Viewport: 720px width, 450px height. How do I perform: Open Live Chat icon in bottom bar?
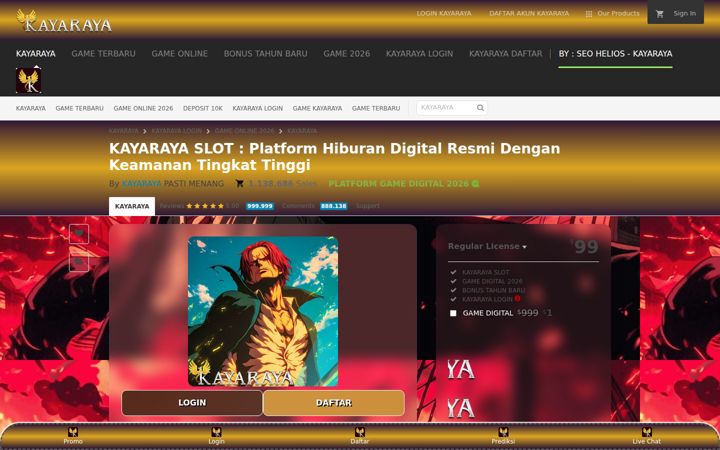tap(647, 432)
